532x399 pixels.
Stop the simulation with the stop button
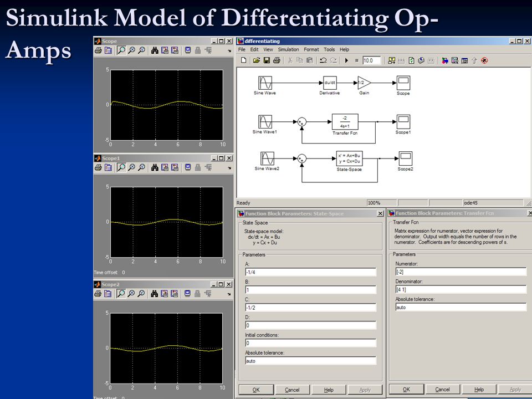point(356,60)
